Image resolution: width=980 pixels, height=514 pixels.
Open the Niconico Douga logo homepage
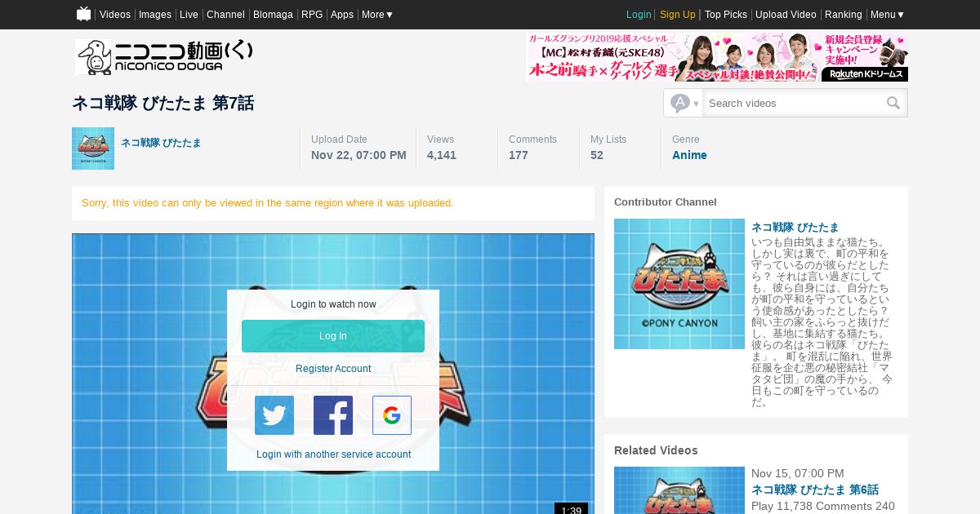(x=164, y=57)
